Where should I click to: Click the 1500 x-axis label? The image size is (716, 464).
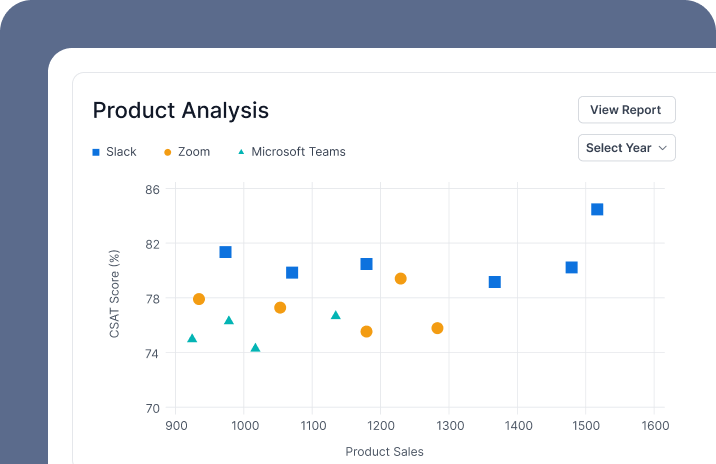pos(586,426)
